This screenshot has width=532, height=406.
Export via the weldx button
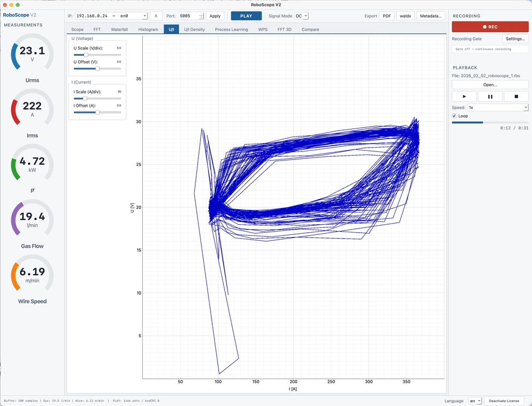[x=405, y=16]
